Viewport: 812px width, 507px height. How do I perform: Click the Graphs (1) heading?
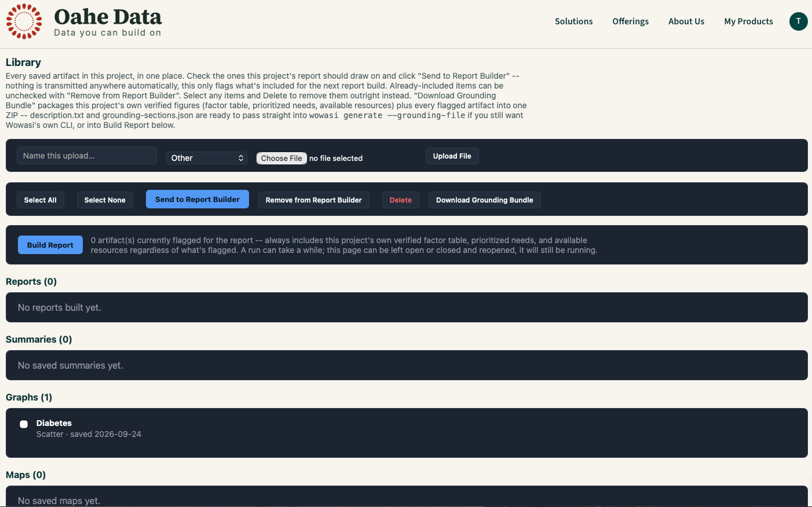tap(29, 398)
